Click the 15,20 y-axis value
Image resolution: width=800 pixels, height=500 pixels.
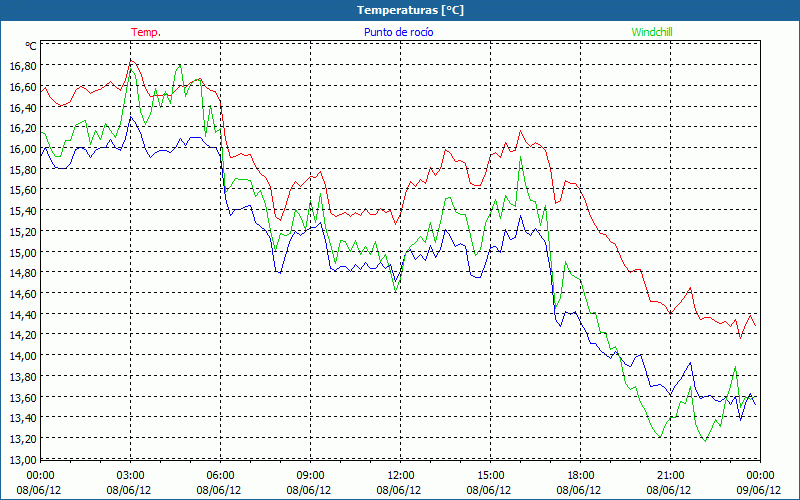[23, 232]
